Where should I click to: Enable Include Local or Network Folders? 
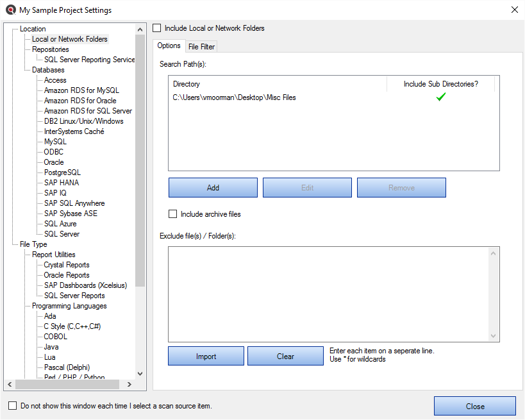pyautogui.click(x=157, y=28)
